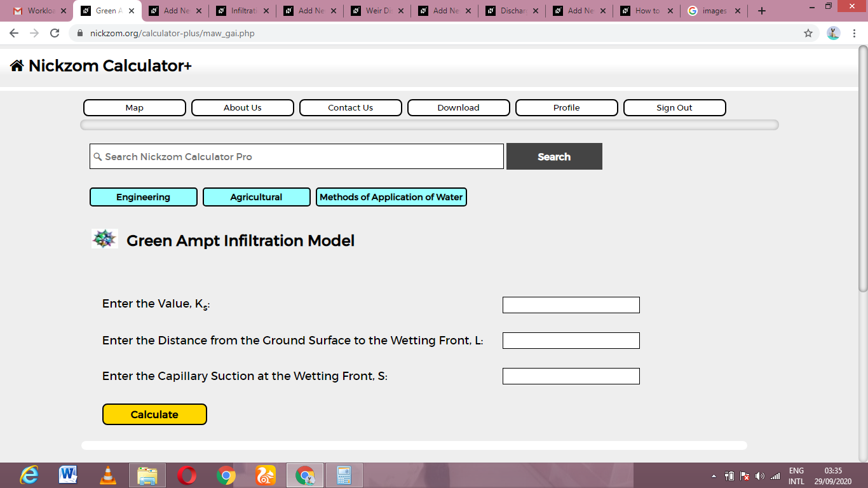Reload the page with refresh icon
Screen dimensions: 868x488
point(55,33)
